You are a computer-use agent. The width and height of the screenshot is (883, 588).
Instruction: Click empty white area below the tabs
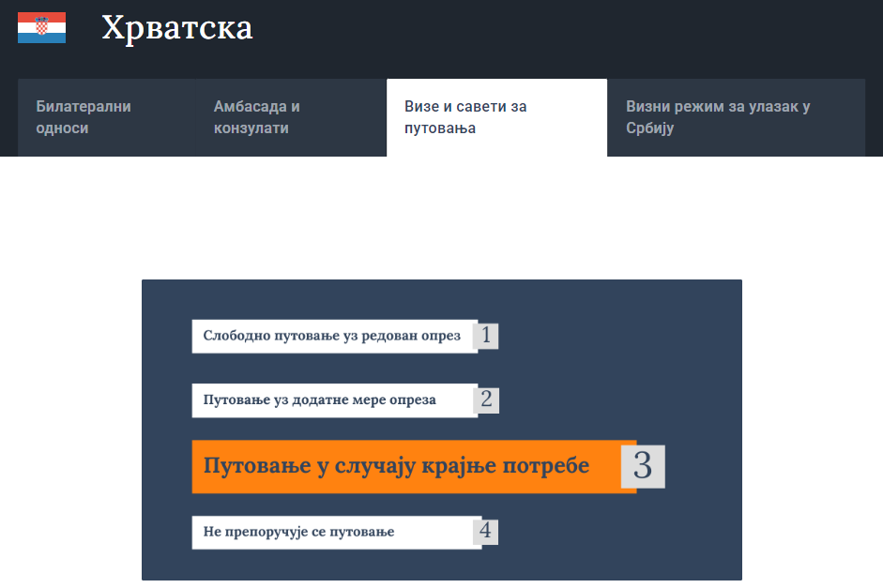[441, 216]
